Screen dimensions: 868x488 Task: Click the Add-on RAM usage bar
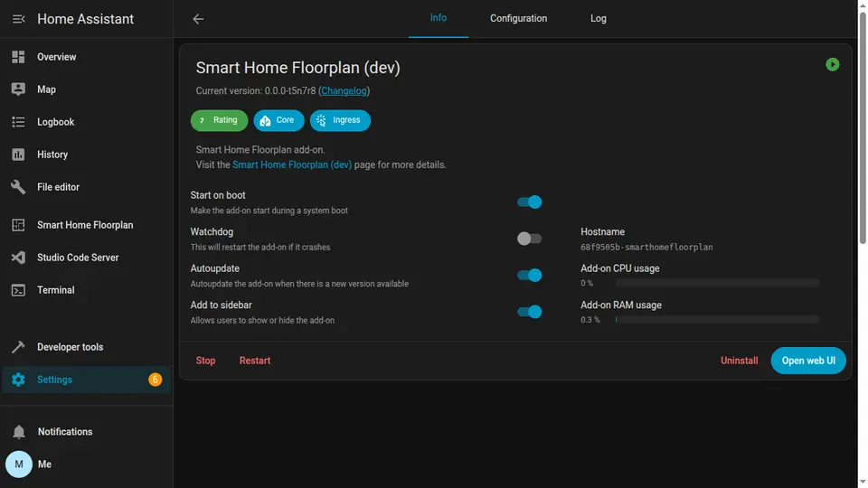click(717, 320)
